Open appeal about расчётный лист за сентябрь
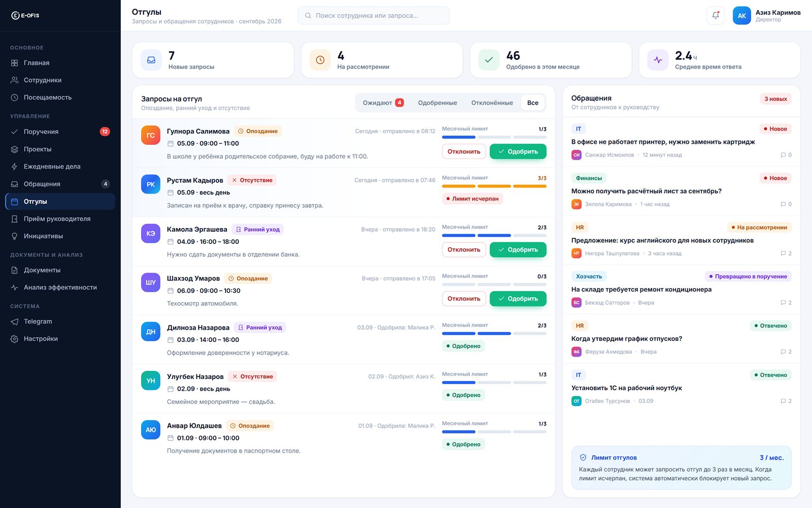This screenshot has width=812, height=508. [x=681, y=191]
